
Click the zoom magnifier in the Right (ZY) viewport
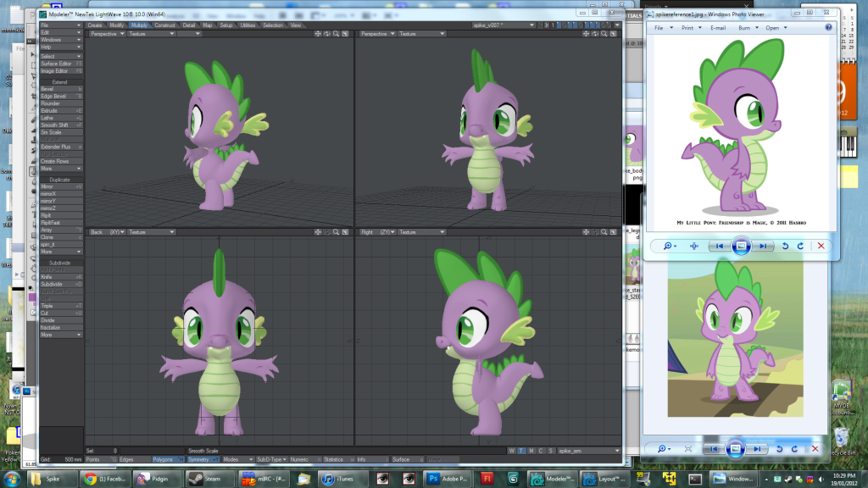coord(604,232)
